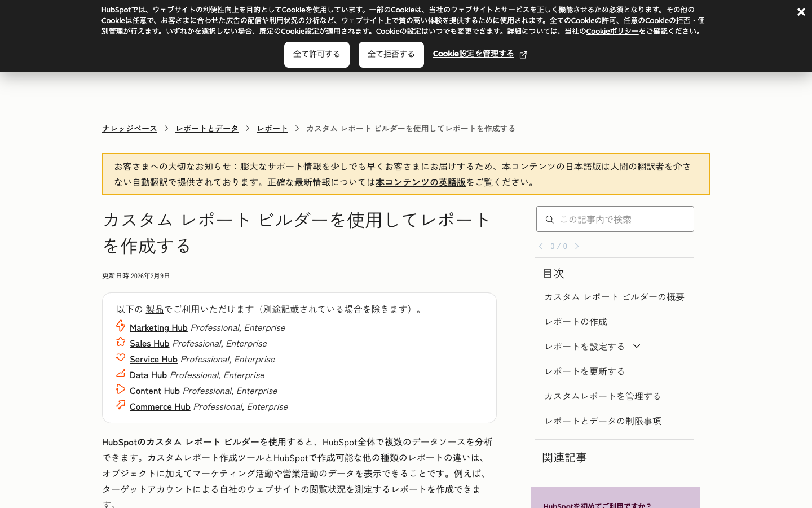Go to next search result arrow
Viewport: 812px width, 508px height.
577,246
